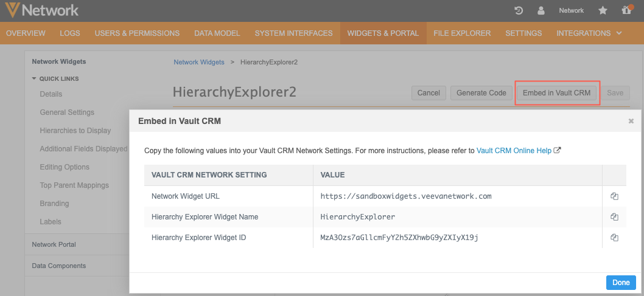Click the Generate Code button
Viewport: 644px width, 296px height.
tap(481, 93)
